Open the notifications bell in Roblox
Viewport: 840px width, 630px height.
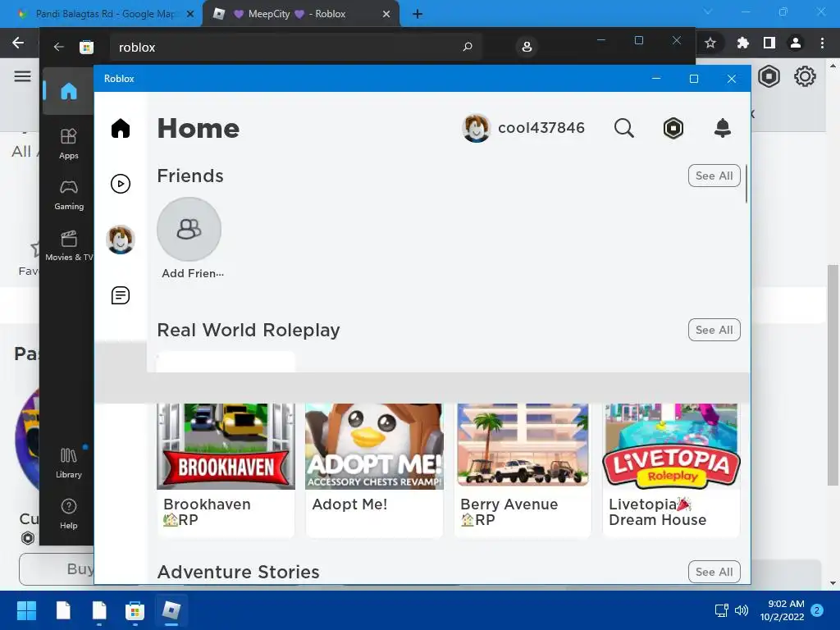(723, 128)
